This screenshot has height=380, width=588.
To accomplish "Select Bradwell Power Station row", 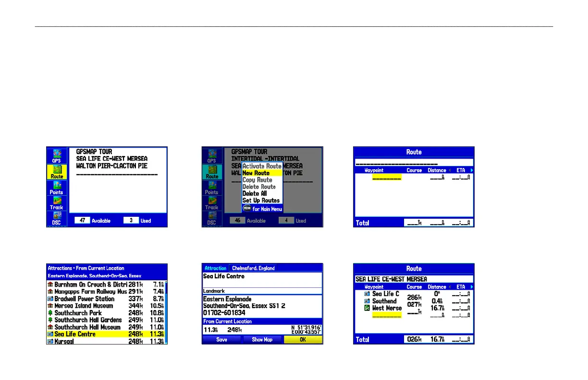I will [x=106, y=298].
